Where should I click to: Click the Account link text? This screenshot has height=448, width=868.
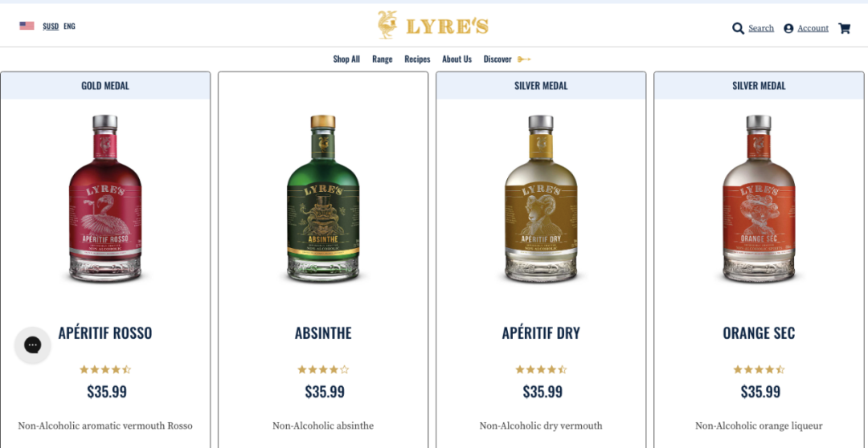coord(813,28)
